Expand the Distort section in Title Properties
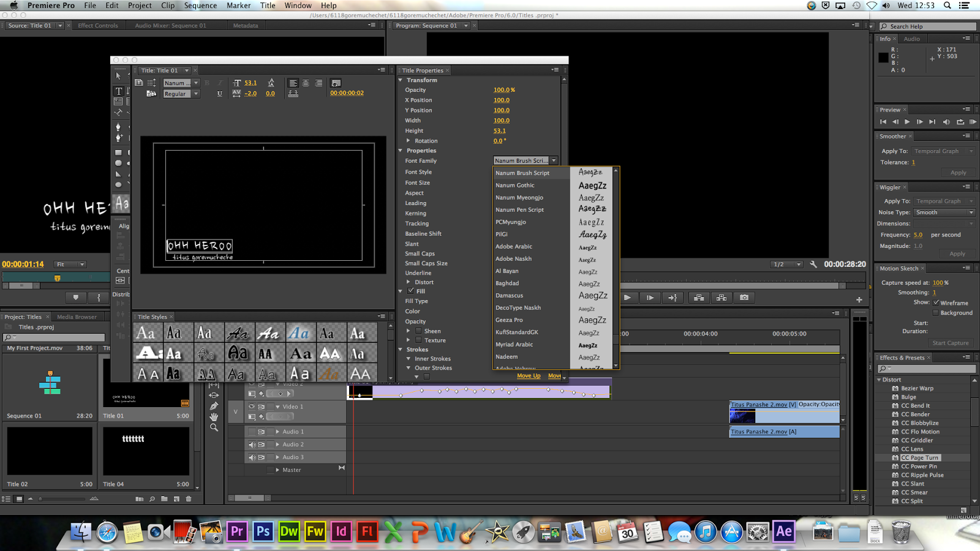 [x=409, y=282]
